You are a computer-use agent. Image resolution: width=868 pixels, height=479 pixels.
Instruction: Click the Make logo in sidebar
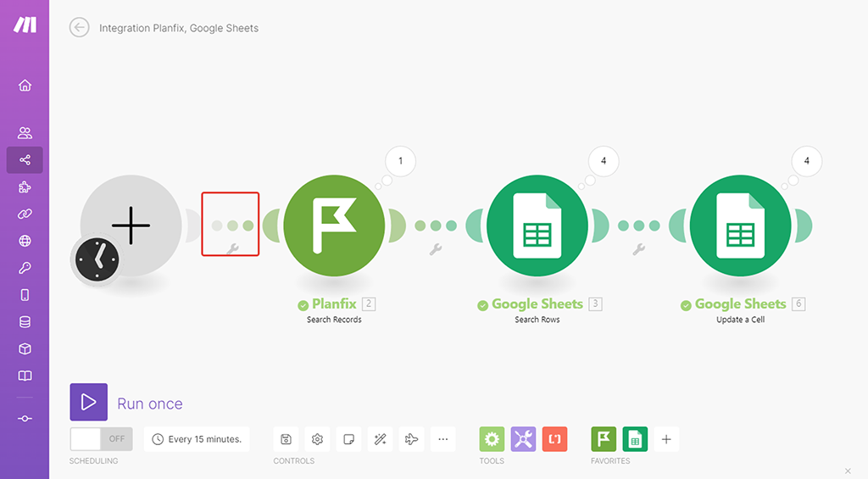(25, 25)
